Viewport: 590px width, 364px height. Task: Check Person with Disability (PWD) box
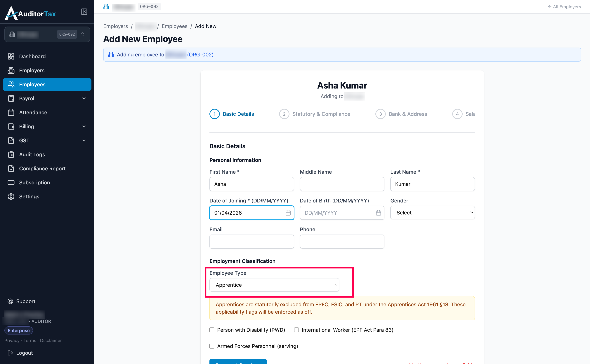pyautogui.click(x=212, y=330)
